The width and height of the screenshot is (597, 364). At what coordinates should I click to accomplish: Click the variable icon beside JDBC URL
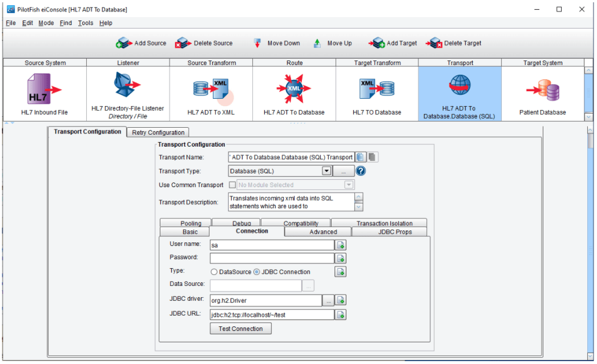click(x=340, y=315)
